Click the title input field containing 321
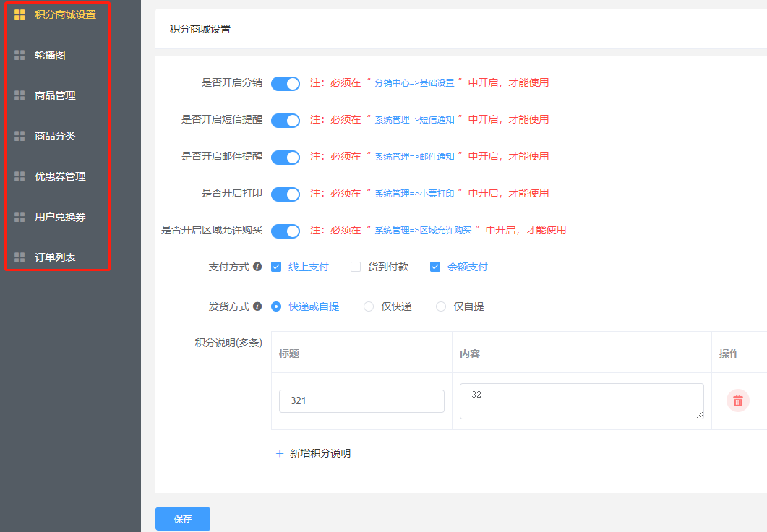Screen dimensions: 767x532 (x=361, y=401)
